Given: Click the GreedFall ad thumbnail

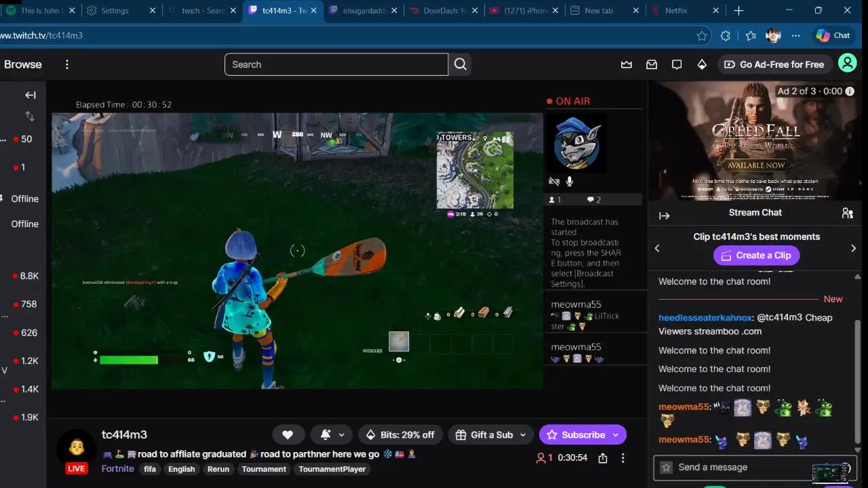Looking at the screenshot, I should pyautogui.click(x=756, y=141).
